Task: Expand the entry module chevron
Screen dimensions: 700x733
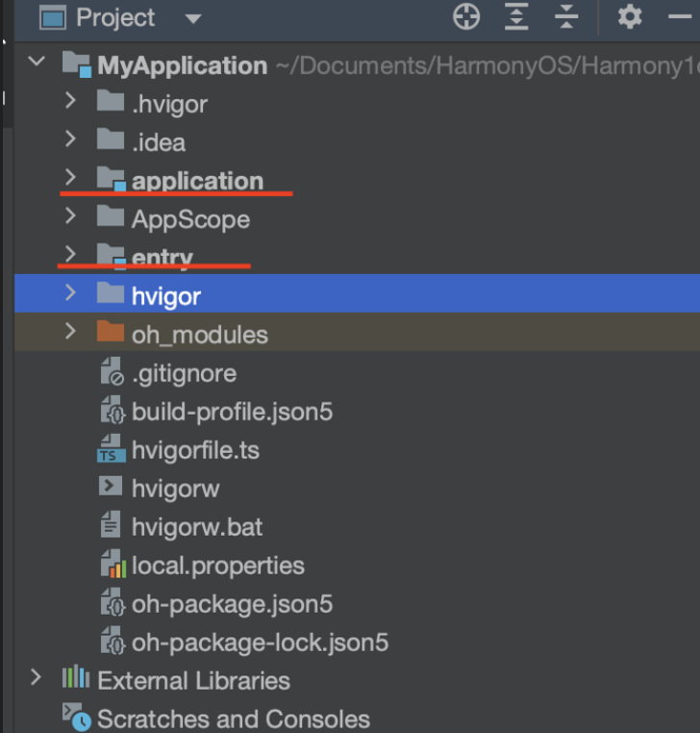Action: pos(70,254)
